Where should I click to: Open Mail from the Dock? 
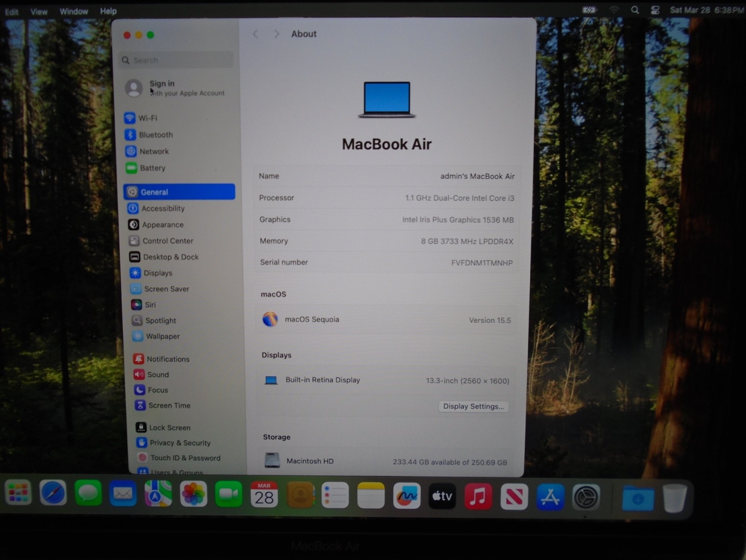pos(123,493)
